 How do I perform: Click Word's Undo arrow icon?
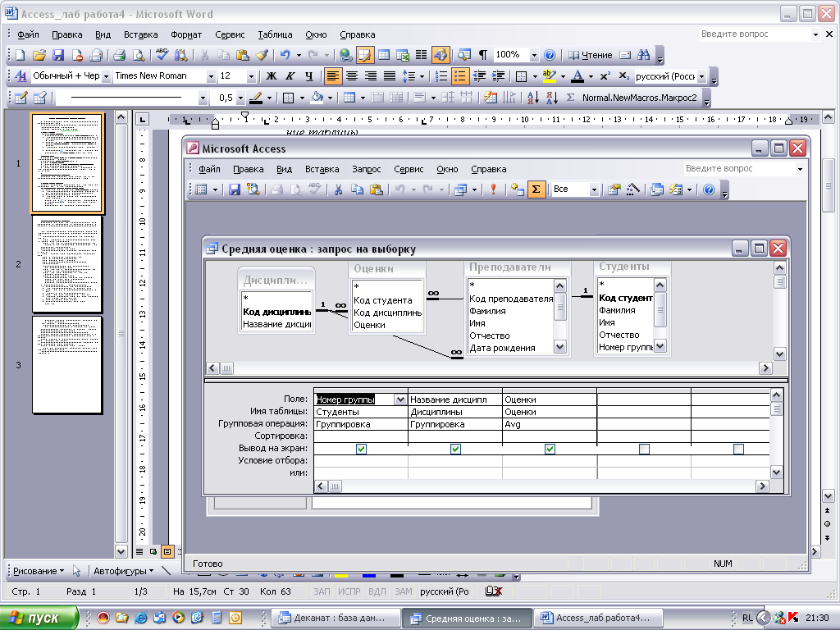point(285,55)
